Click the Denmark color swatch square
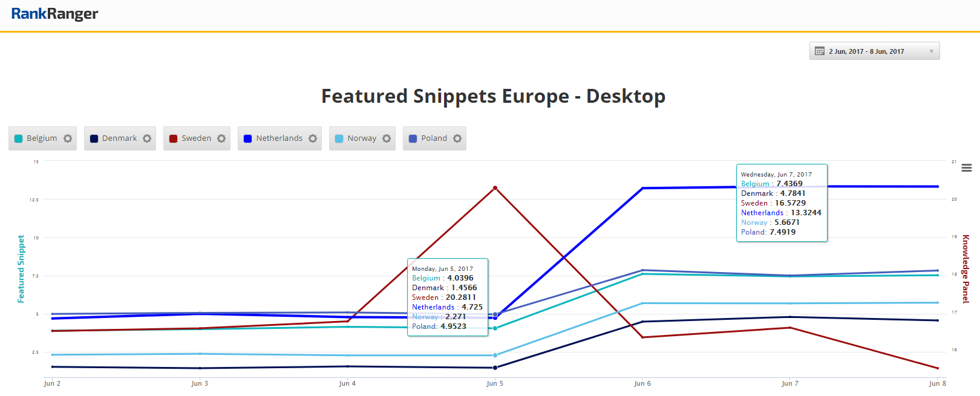Viewport: 980px width, 396px height. tap(94, 138)
